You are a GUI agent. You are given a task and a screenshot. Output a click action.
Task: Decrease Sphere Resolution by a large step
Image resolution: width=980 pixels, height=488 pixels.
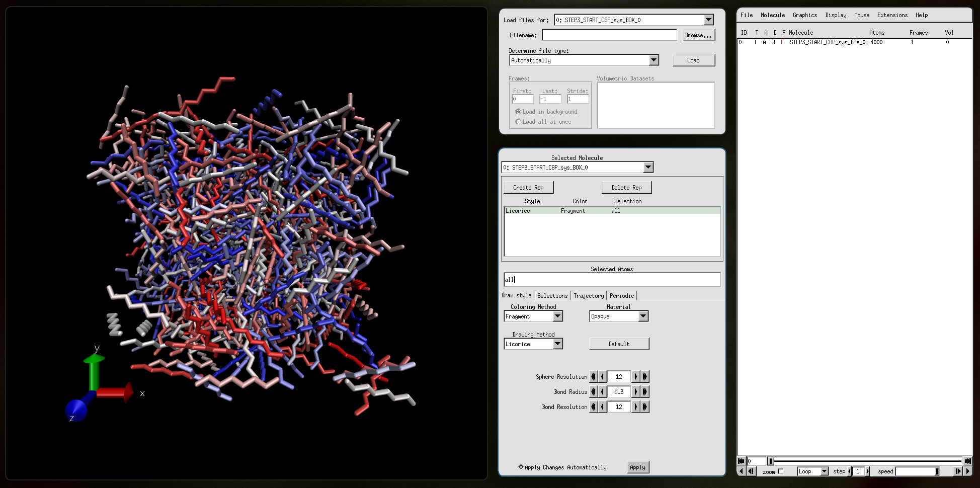tap(594, 377)
